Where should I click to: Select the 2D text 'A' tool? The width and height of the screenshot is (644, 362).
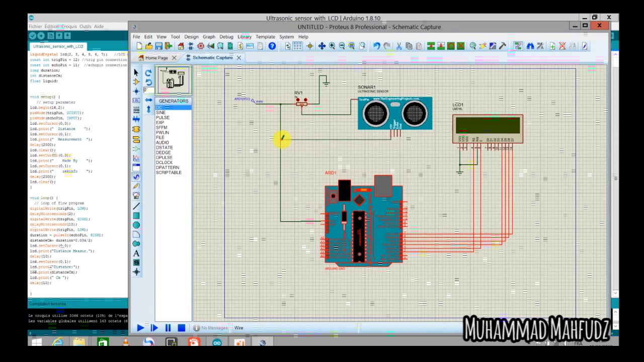click(136, 253)
